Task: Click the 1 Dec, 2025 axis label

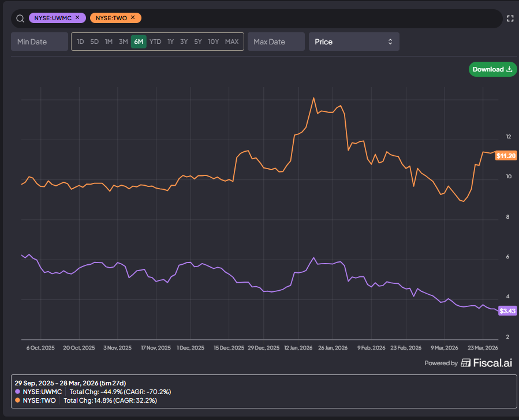Action: (x=191, y=348)
